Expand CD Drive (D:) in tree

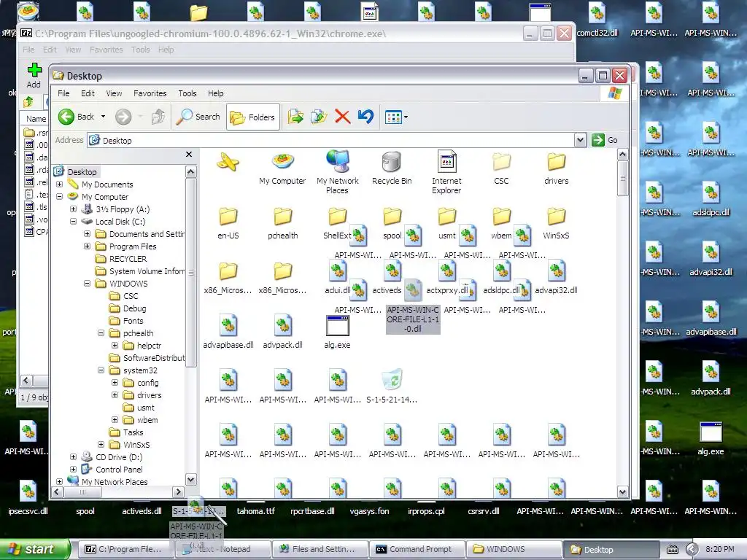74,456
